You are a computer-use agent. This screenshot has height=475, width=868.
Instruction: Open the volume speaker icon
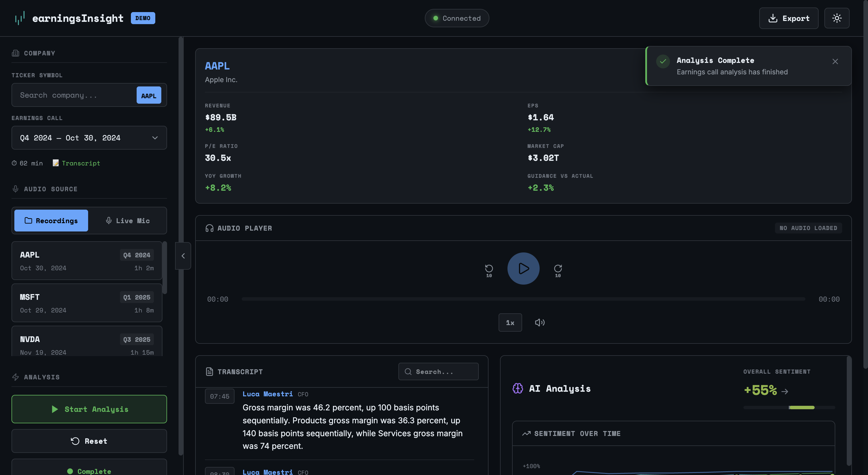(x=539, y=322)
